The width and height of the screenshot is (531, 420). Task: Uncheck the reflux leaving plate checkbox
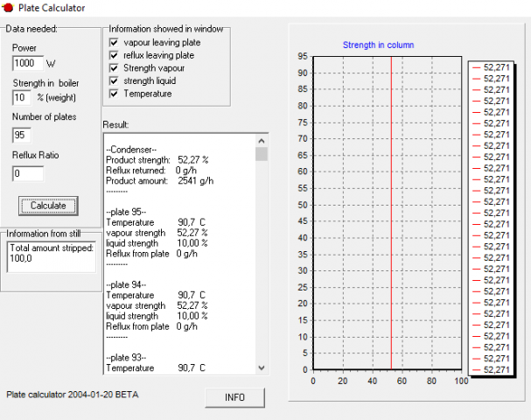pyautogui.click(x=114, y=55)
